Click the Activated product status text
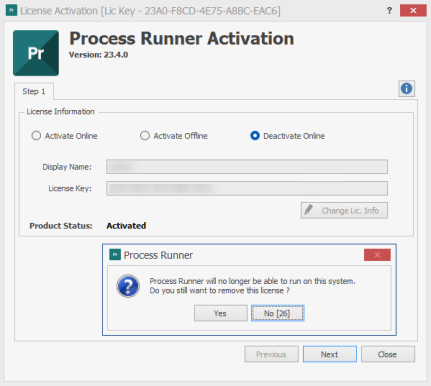The height and width of the screenshot is (386, 431). (126, 226)
